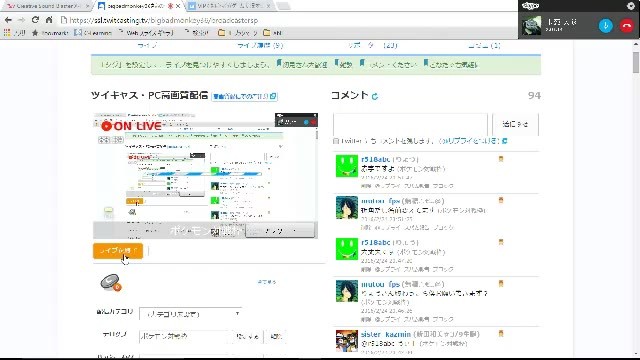The width and height of the screenshot is (640, 360).
Task: Click the orange end-live button
Action: click(x=118, y=251)
